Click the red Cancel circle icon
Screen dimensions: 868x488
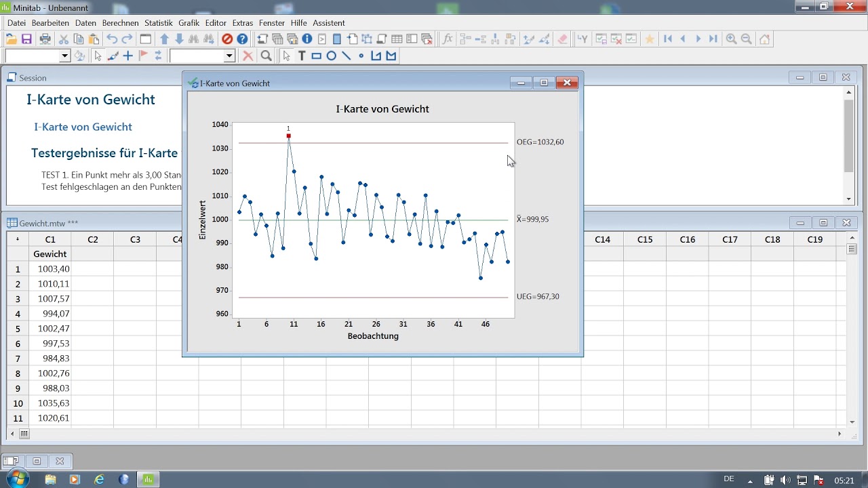click(x=227, y=39)
